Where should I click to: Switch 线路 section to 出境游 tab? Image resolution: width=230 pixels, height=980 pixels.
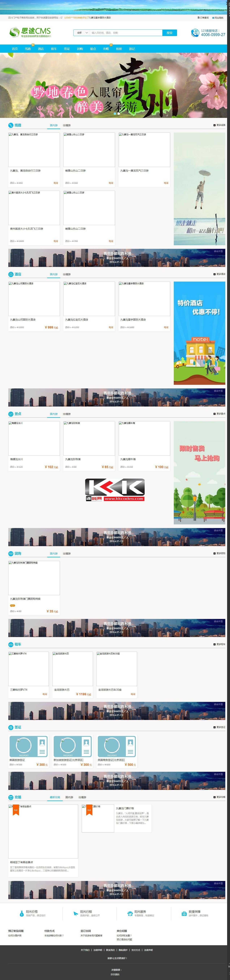[x=67, y=125]
